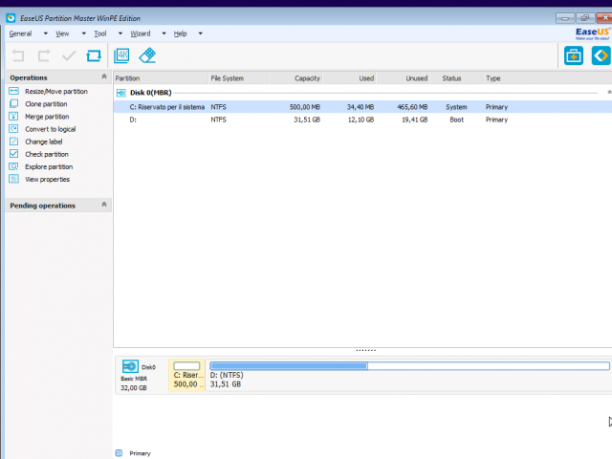
Task: Sort by the Capacity column header
Action: point(295,78)
